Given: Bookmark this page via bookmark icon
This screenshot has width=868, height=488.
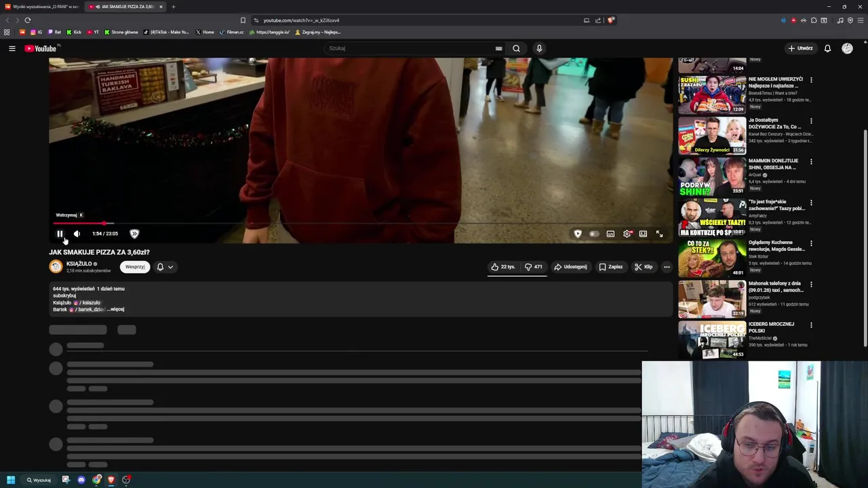Looking at the screenshot, I should (x=243, y=20).
